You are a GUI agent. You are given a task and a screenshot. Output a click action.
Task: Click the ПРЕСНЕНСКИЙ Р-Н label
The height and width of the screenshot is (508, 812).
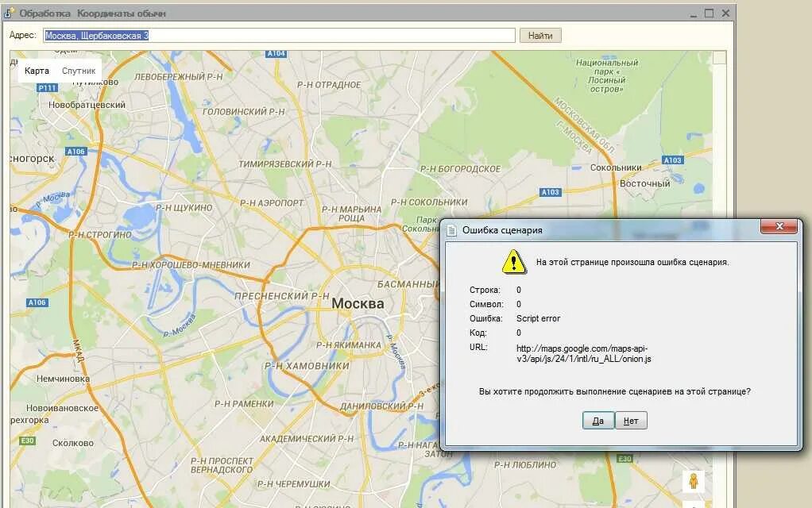(x=282, y=296)
